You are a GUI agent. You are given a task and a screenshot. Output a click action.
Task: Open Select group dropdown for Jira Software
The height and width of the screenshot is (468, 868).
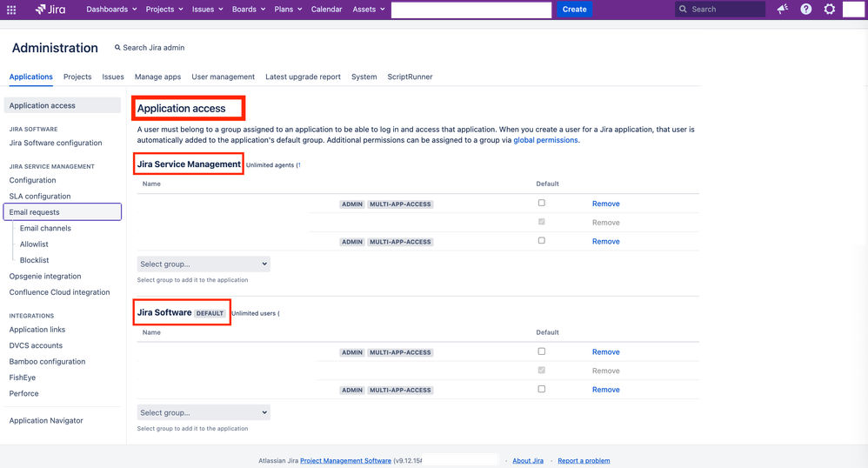pos(204,412)
